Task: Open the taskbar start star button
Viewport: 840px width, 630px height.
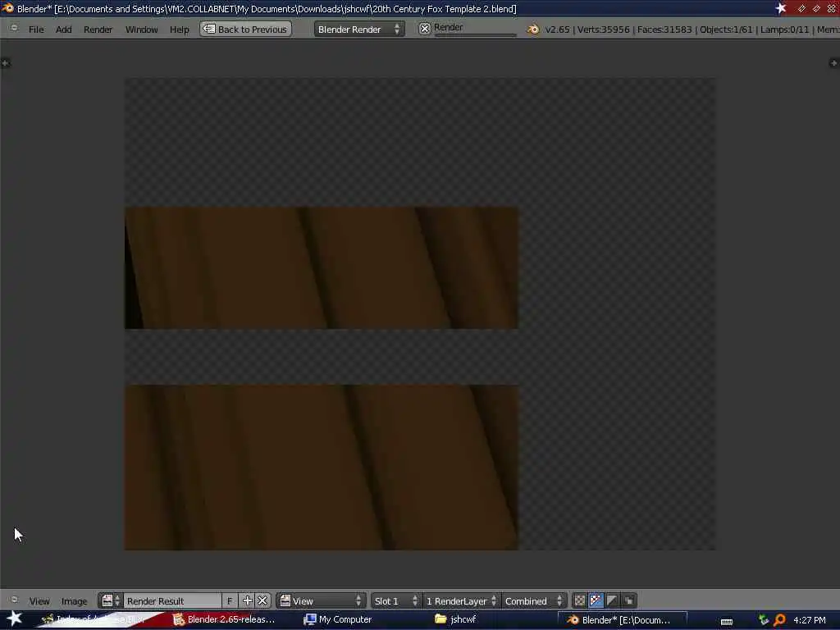Action: pyautogui.click(x=15, y=619)
